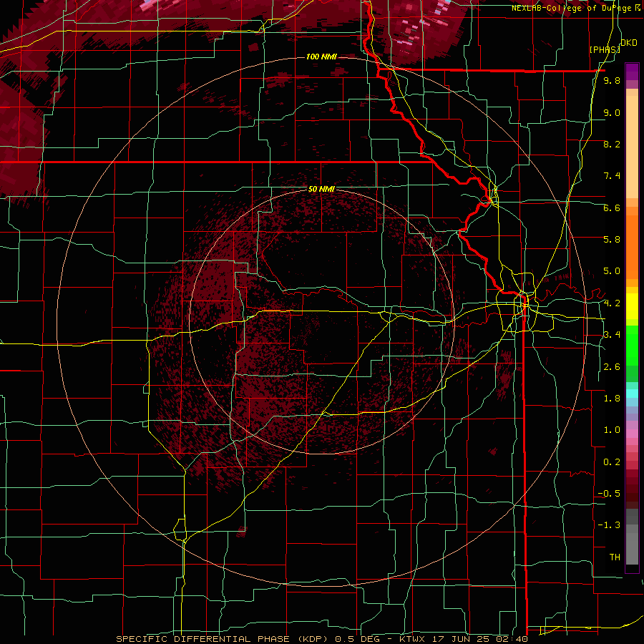Click the 1.0 scale label
The image size is (644, 644).
612,430
